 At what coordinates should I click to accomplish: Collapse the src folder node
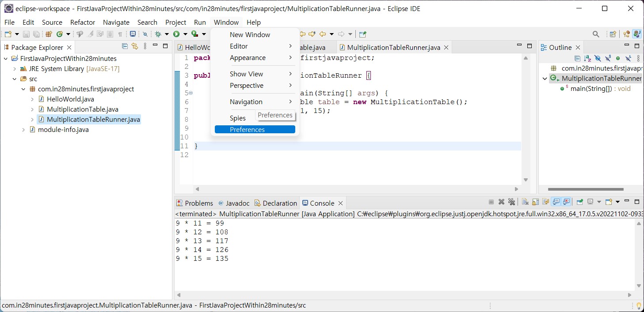pos(15,79)
